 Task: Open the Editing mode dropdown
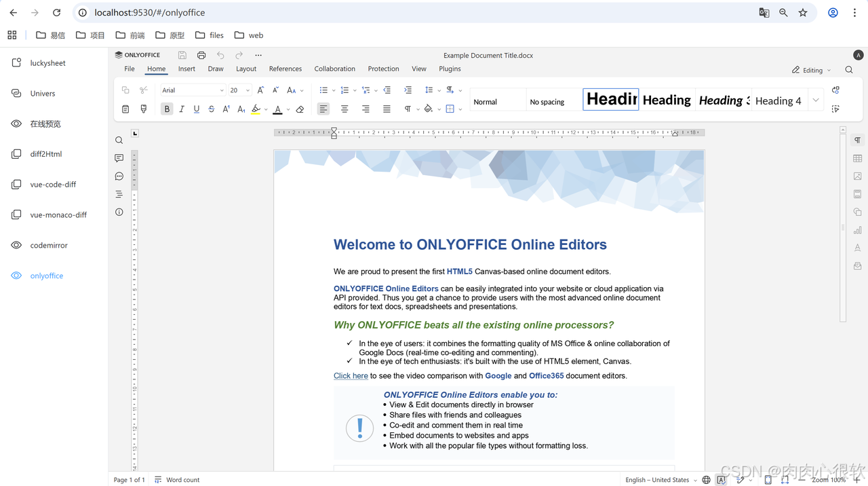[811, 70]
